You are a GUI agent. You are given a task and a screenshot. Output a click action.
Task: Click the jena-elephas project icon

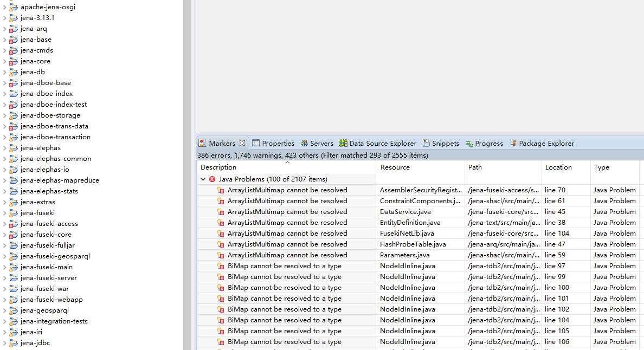pos(14,148)
